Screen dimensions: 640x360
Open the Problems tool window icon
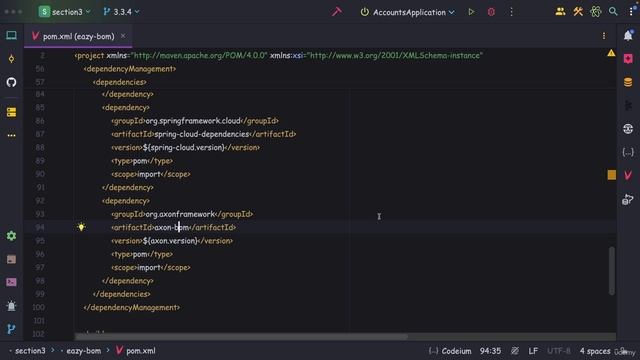(11, 306)
